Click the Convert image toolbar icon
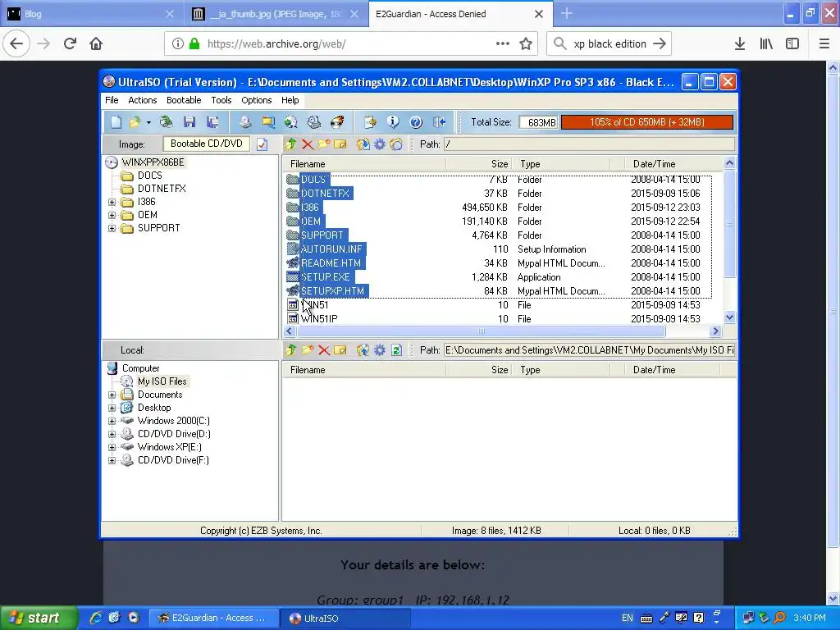Image resolution: width=840 pixels, height=630 pixels. (268, 122)
